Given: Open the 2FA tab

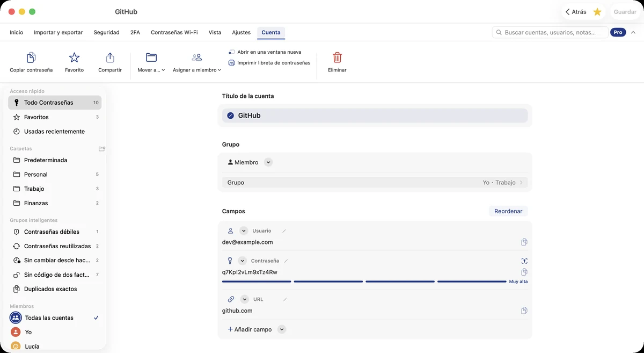Looking at the screenshot, I should point(135,32).
